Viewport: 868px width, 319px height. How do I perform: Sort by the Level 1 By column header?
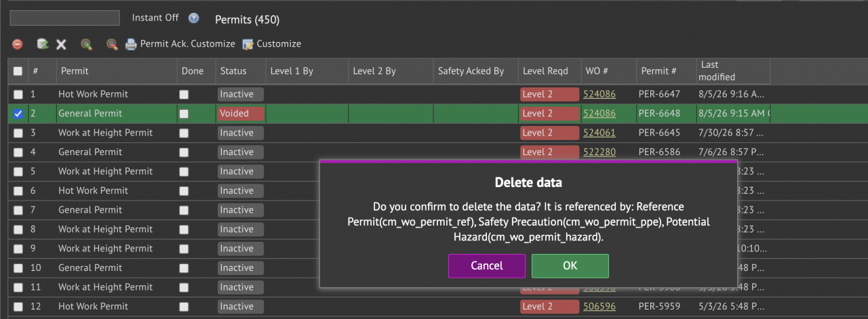click(x=307, y=70)
